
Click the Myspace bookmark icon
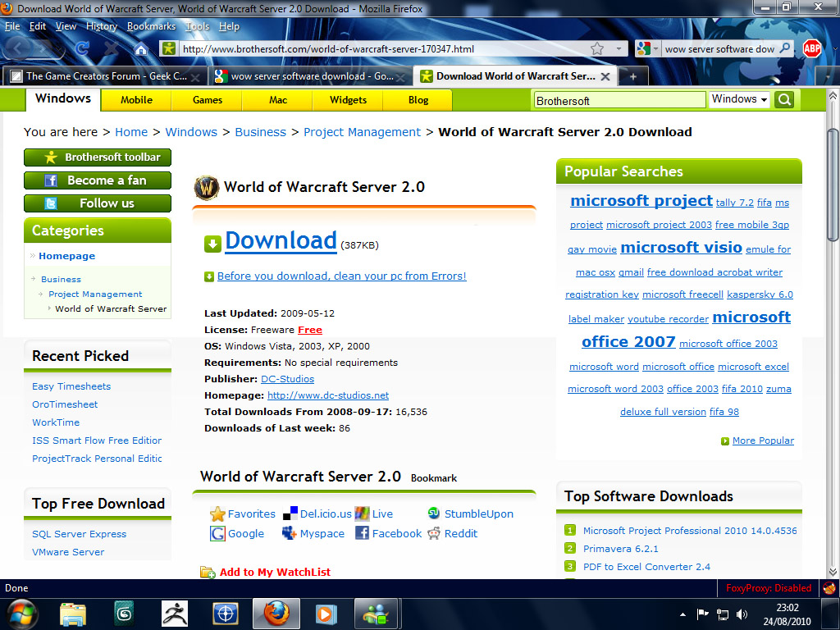point(290,533)
